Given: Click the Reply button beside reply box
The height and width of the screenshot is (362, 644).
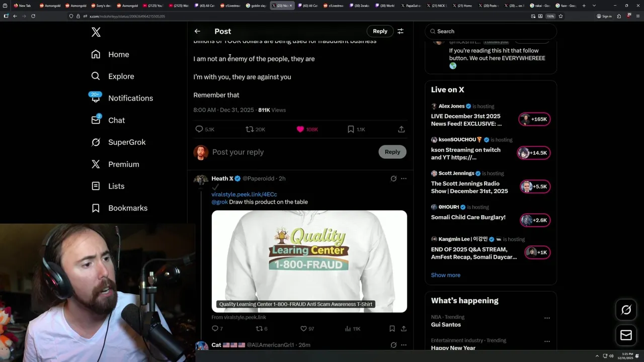Looking at the screenshot, I should click(392, 152).
